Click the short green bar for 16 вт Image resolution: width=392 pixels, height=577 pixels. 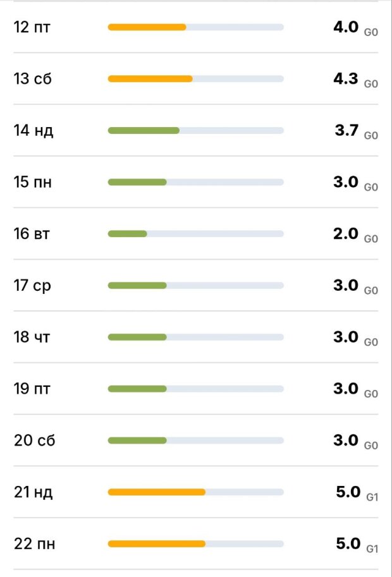127,234
